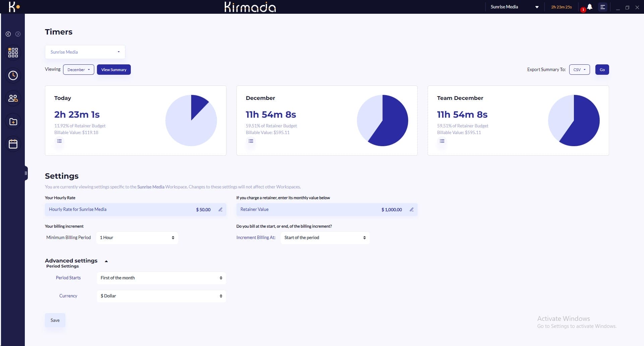
Task: Open the Timers clock icon in sidebar
Action: pyautogui.click(x=13, y=75)
